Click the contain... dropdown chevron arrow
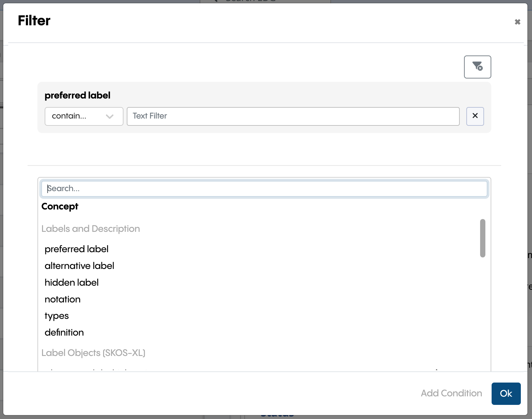532x419 pixels. pos(109,117)
